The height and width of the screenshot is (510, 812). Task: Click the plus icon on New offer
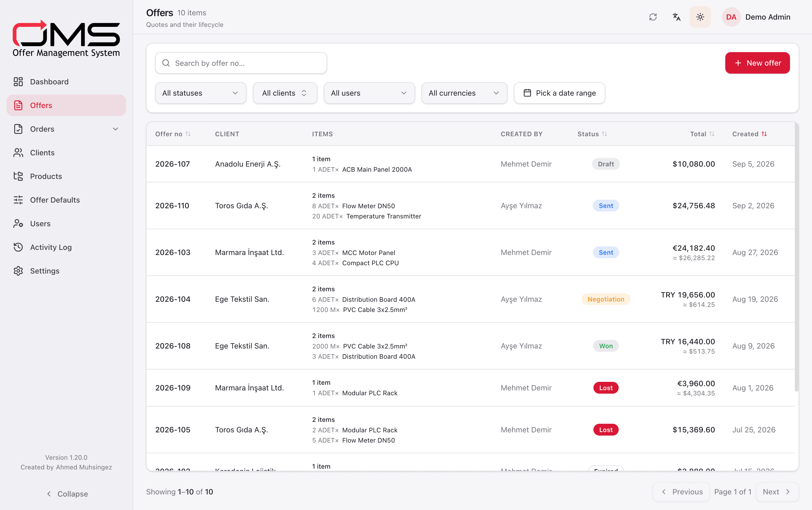coord(738,63)
